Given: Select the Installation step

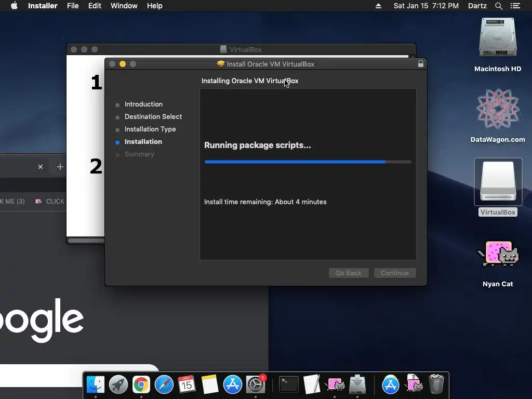Looking at the screenshot, I should (x=143, y=142).
